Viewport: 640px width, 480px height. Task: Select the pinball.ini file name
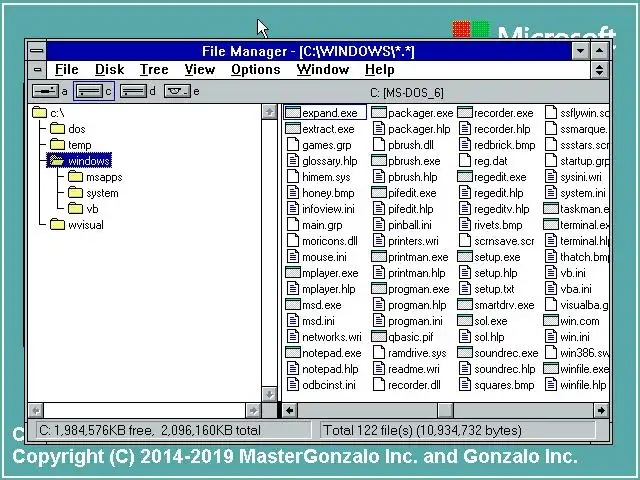pos(410,225)
